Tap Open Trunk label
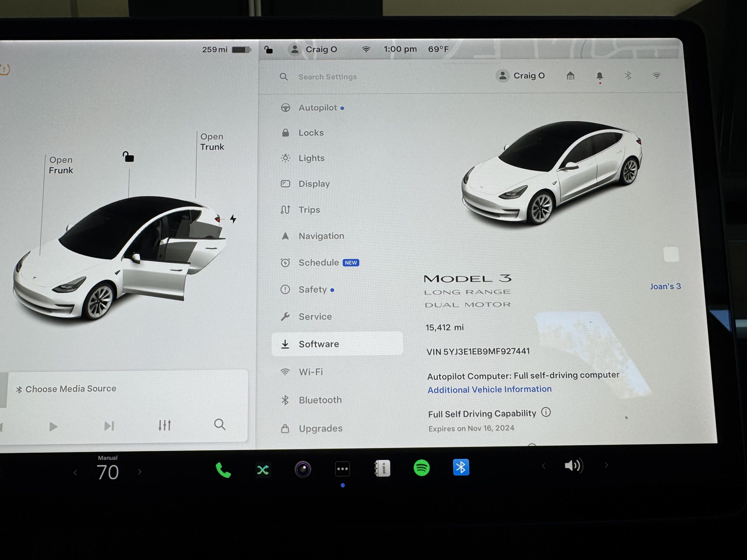 point(212,142)
